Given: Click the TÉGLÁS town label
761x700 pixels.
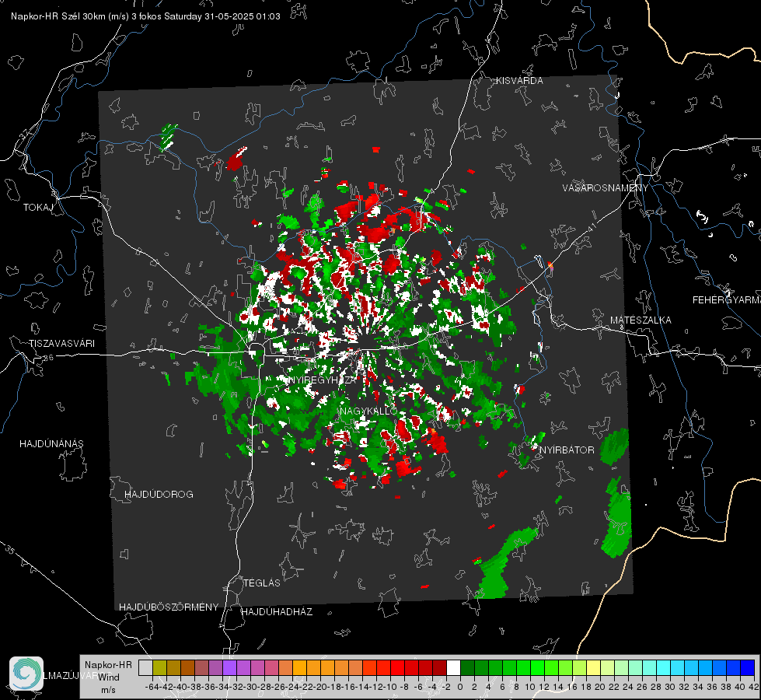Looking at the screenshot, I should coord(262,583).
